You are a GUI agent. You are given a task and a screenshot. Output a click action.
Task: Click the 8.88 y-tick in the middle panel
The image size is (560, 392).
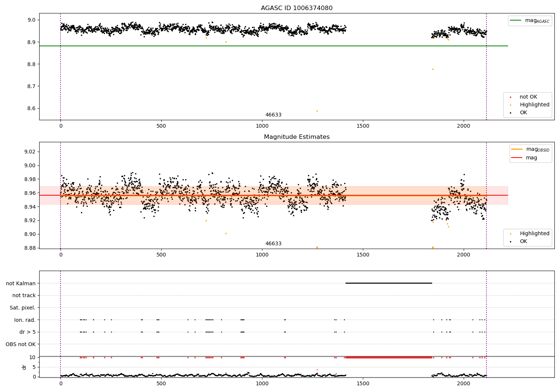click(30, 248)
